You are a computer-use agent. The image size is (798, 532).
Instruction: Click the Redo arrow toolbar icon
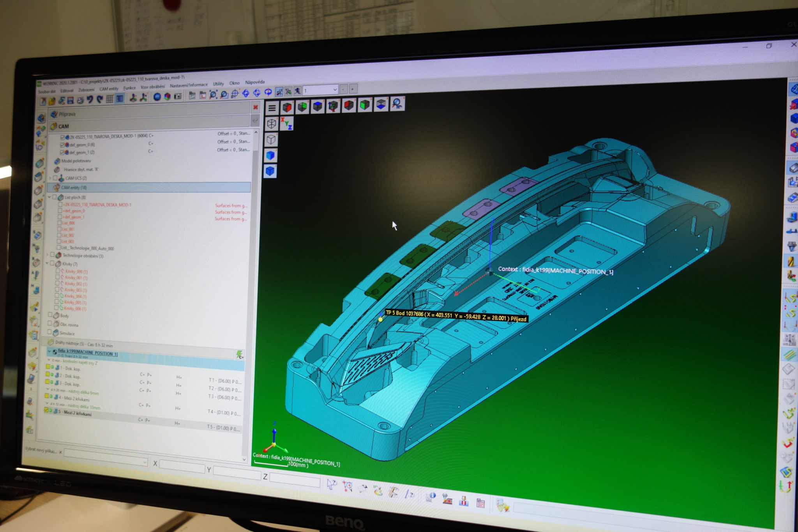(x=100, y=99)
